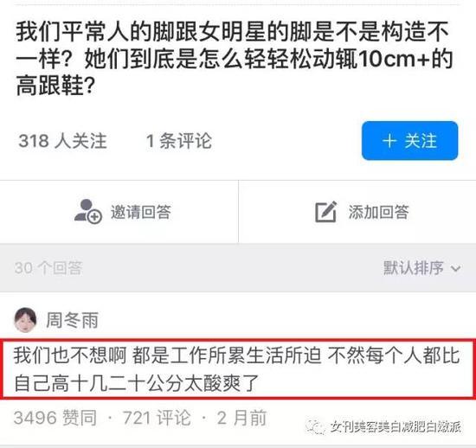
Task: Open the 默认排序 sort dropdown
Action: click(422, 268)
